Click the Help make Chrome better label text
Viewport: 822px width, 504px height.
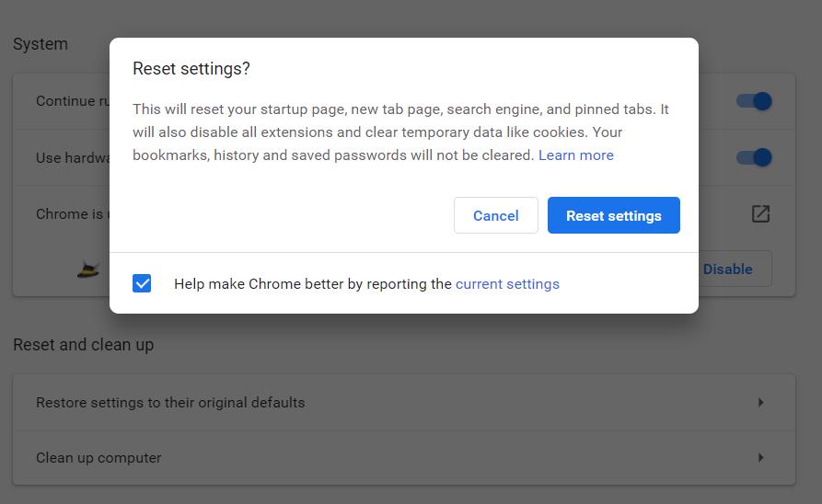(x=312, y=284)
